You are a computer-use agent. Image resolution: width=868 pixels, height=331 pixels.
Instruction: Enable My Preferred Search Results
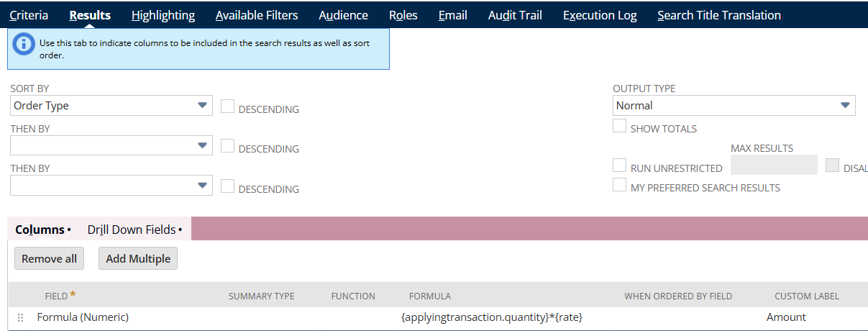pyautogui.click(x=619, y=185)
